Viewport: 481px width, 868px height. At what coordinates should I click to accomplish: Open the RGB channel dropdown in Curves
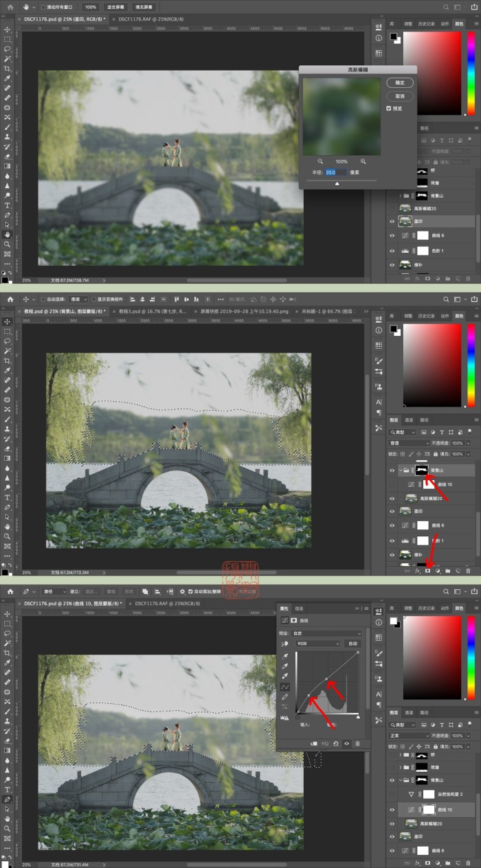[317, 643]
